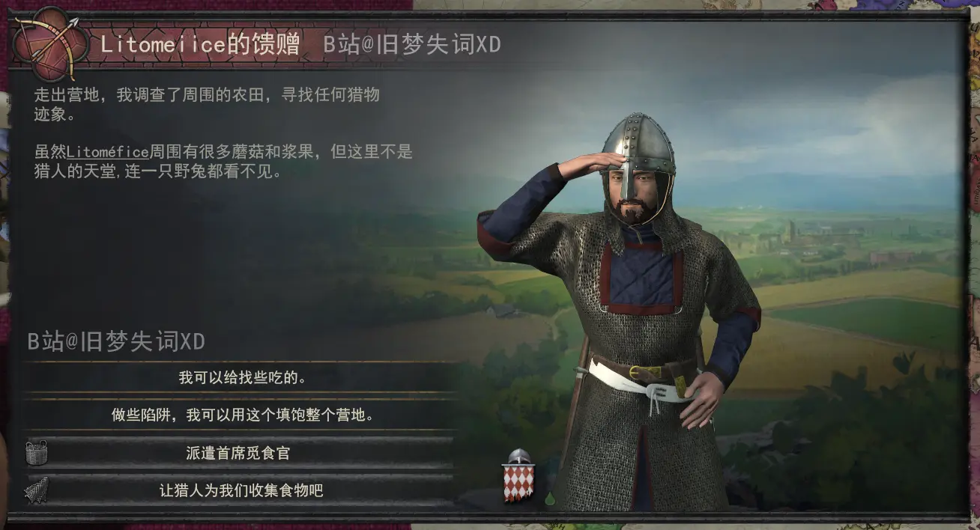The width and height of the screenshot is (980, 530).
Task: Choose option 我可以给找些吃的。
Action: coord(242,377)
